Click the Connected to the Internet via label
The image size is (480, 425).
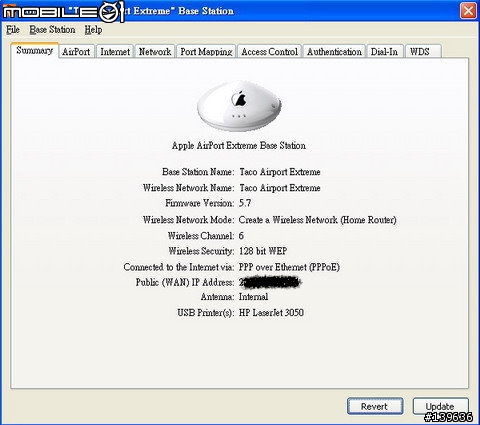(x=179, y=267)
